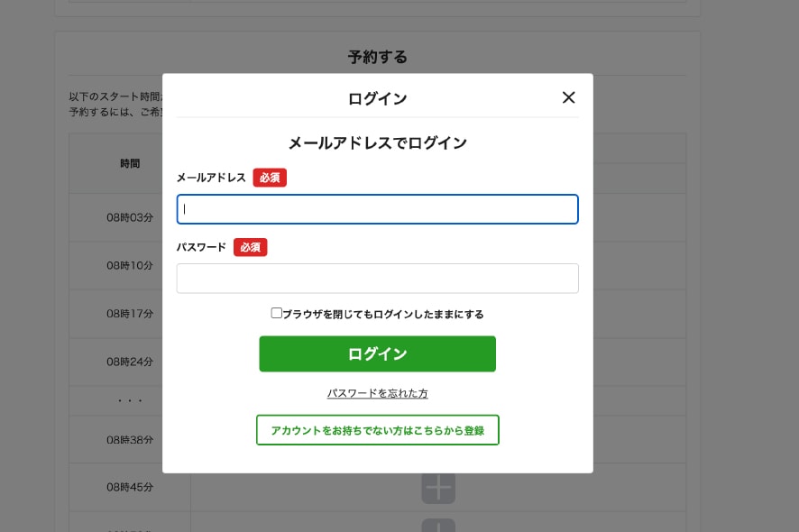The image size is (799, 532).
Task: Select the 08時17分 time row
Action: click(130, 314)
